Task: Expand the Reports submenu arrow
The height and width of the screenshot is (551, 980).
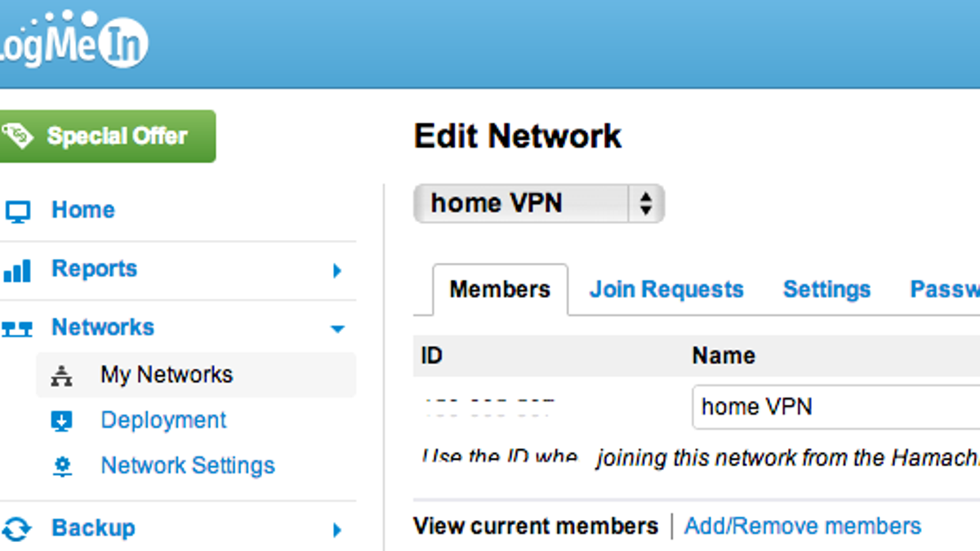Action: tap(337, 270)
